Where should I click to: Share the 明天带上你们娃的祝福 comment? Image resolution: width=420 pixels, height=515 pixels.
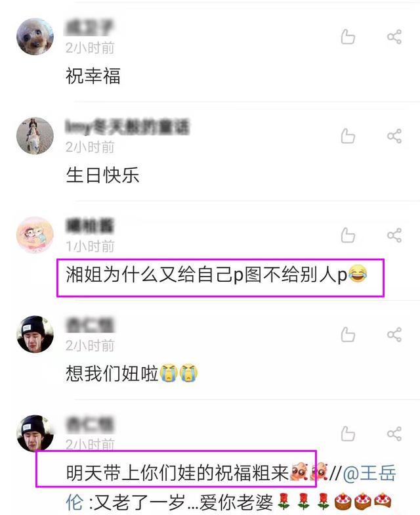394,434
